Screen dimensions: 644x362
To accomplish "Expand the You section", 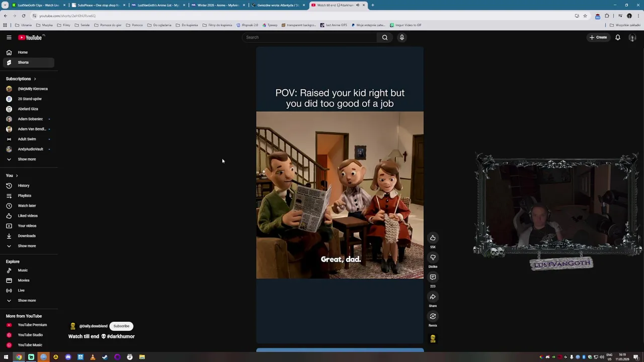I will [12, 175].
